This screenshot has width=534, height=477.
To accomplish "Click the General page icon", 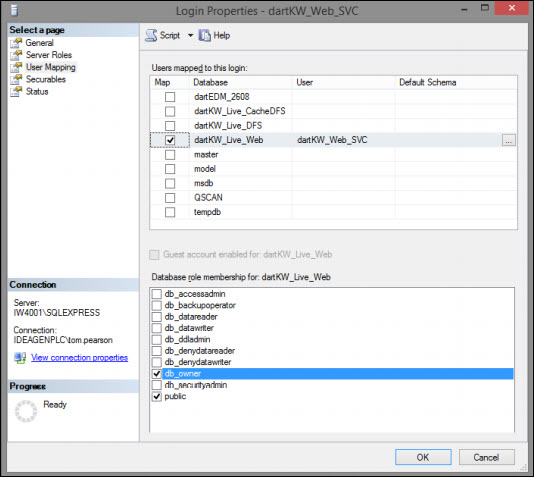I will 16,43.
